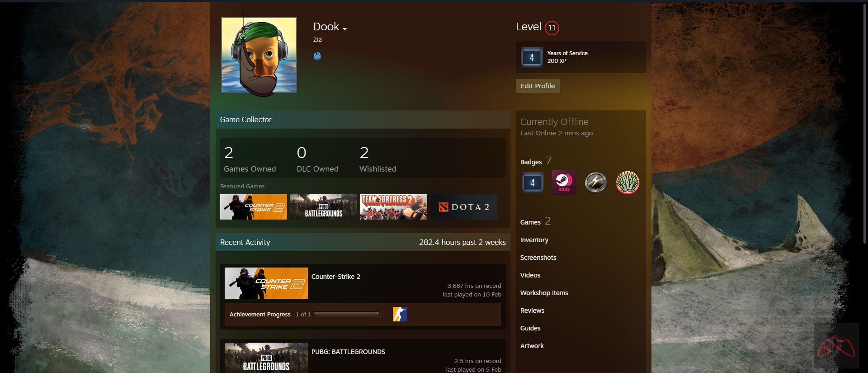Click the Years of Service badge icon in Level panel

[532, 57]
